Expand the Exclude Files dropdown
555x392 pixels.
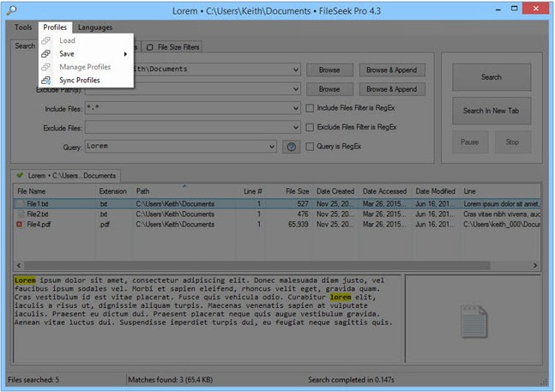[x=296, y=127]
